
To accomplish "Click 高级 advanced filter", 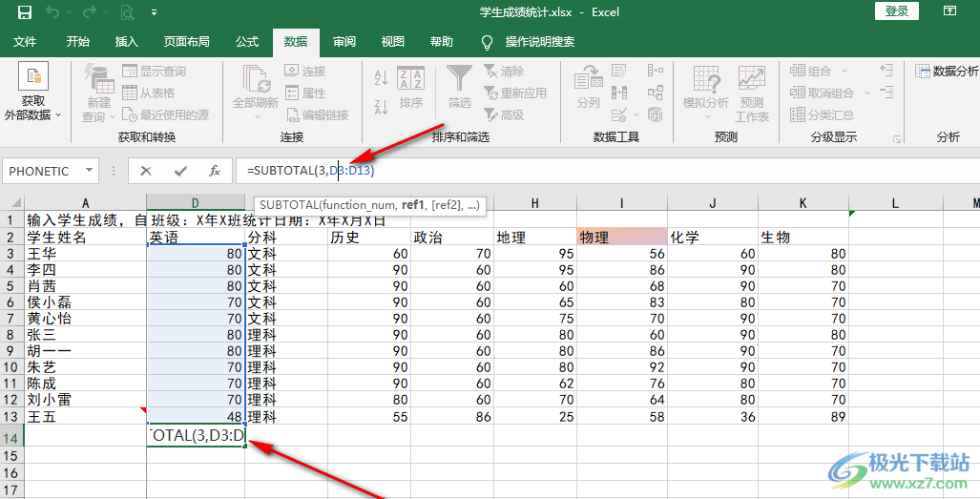I will (x=504, y=114).
